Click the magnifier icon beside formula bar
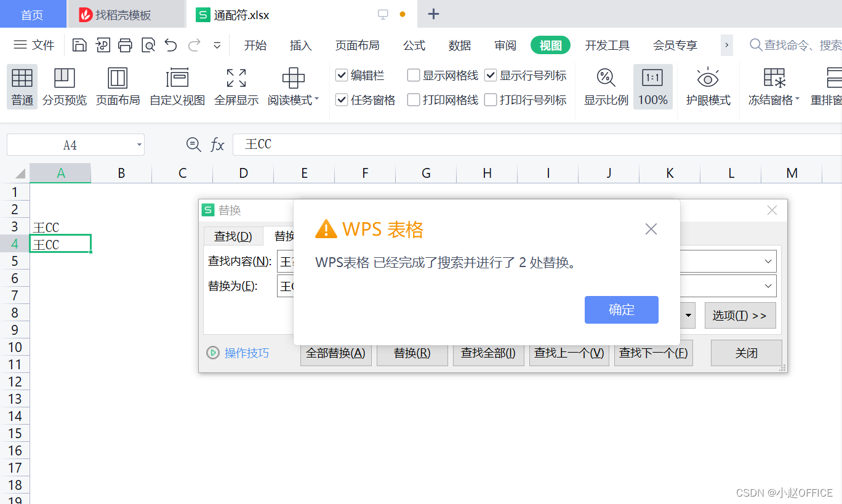Viewport: 842px width, 504px height. coord(193,144)
